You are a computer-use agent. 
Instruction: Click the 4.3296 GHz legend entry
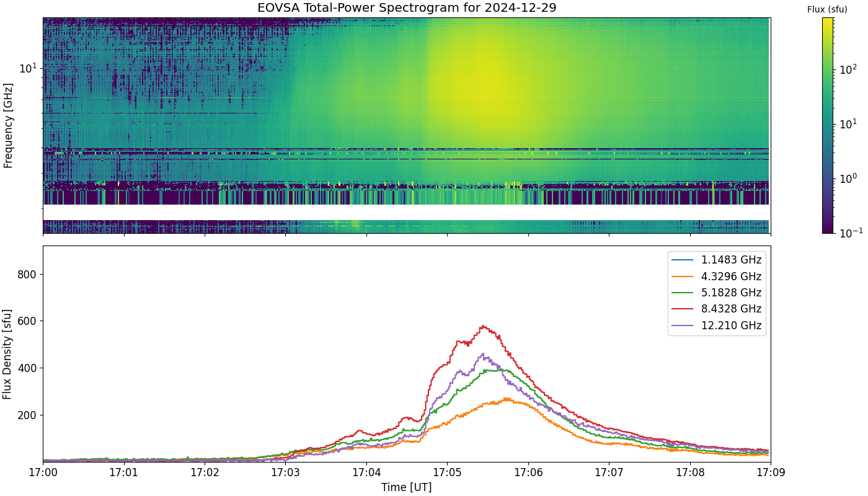coord(717,277)
